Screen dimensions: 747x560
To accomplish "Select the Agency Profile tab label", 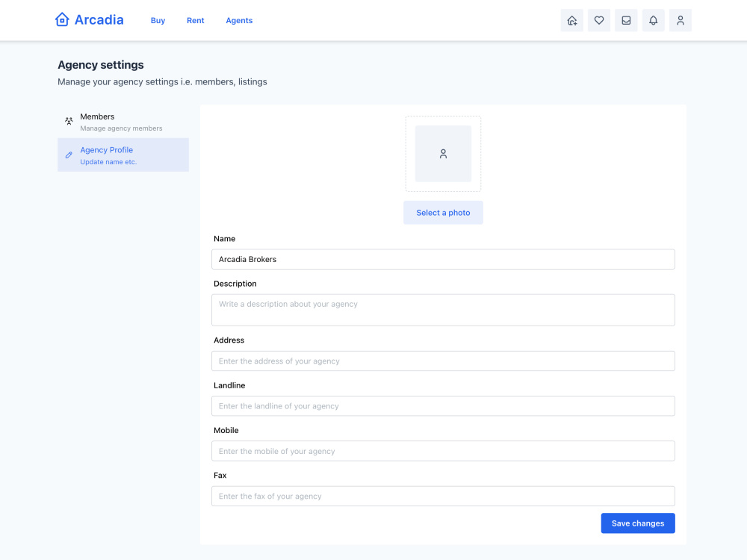I will [106, 150].
